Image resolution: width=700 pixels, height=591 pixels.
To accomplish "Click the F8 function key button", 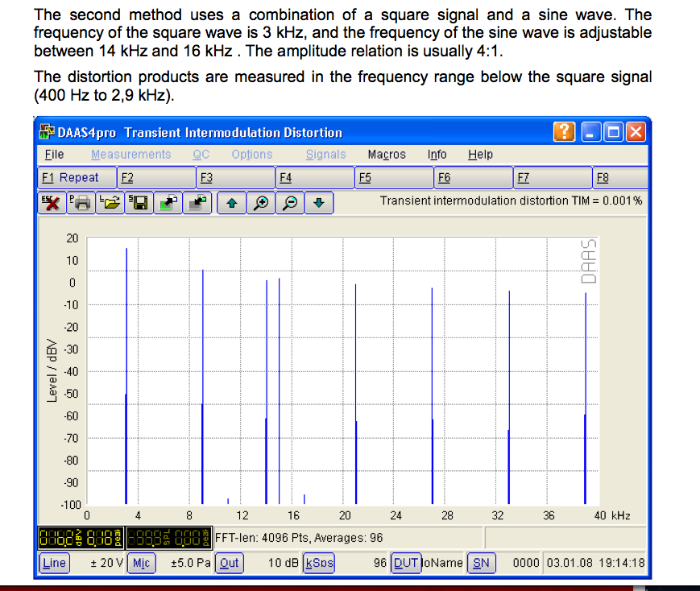I will coord(620,178).
